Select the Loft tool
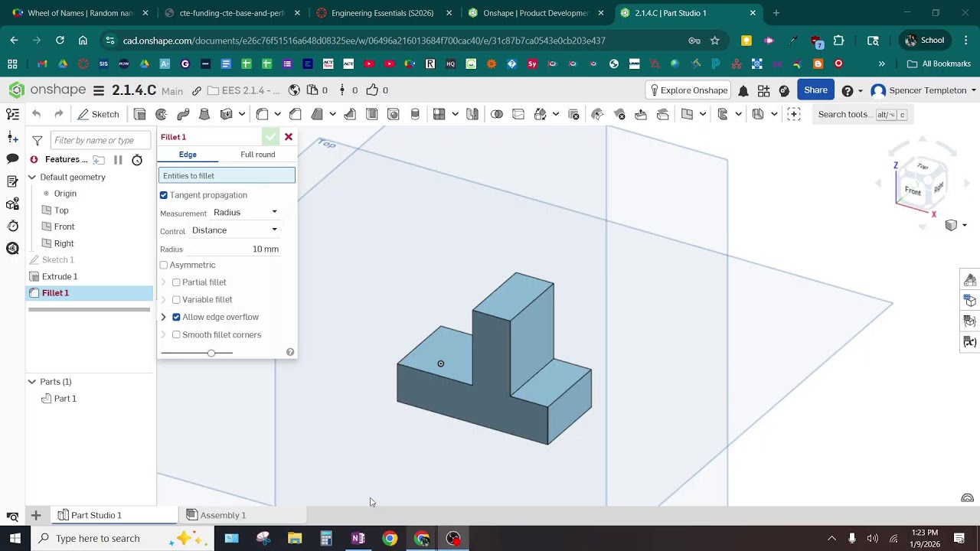Screen dimensions: 980x551 tap(204, 114)
